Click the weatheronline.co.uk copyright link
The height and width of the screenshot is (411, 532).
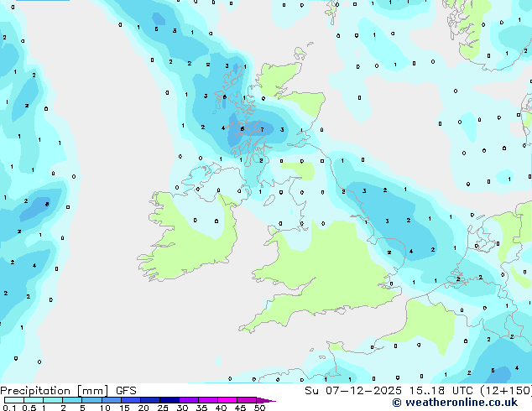455,403
